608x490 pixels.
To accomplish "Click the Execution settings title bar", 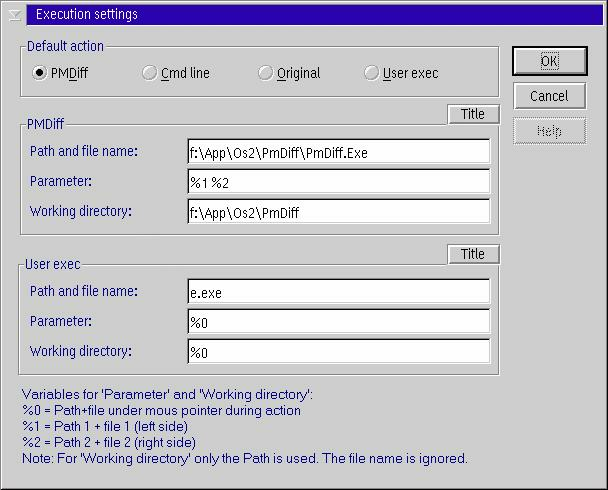I will coord(314,15).
